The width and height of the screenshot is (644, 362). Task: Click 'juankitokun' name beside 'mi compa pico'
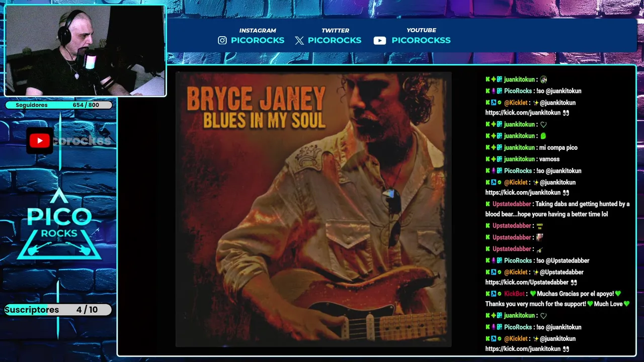point(519,147)
